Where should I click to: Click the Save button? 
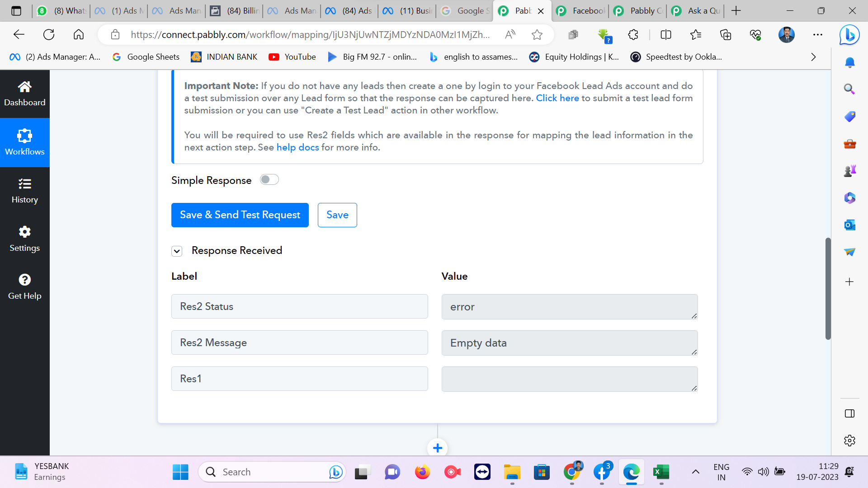point(337,215)
